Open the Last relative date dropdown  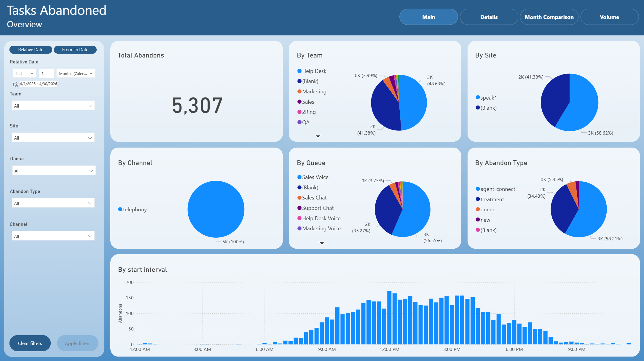24,74
